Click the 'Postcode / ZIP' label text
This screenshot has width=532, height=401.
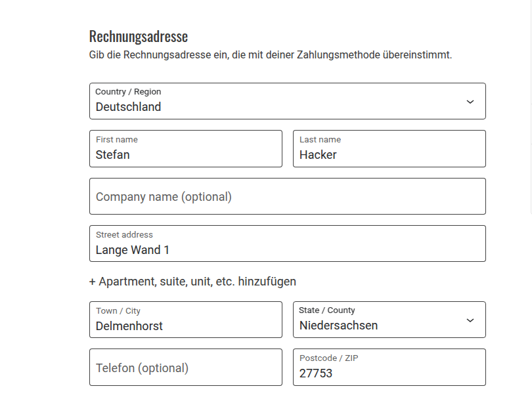tap(329, 358)
